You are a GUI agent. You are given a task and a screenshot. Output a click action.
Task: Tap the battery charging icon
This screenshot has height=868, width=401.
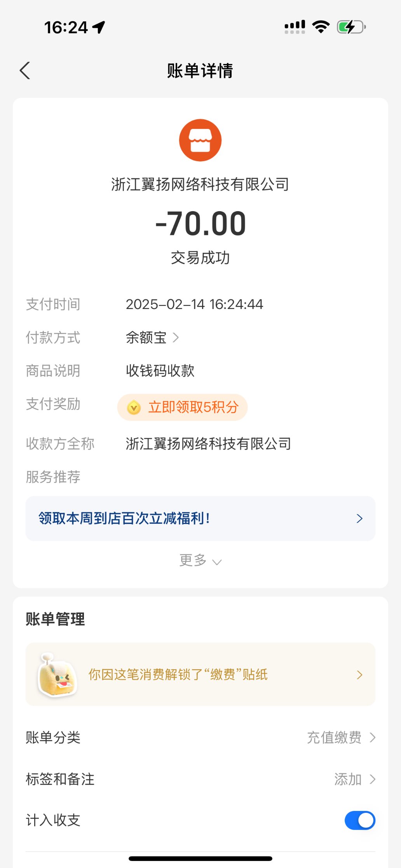[x=351, y=27]
